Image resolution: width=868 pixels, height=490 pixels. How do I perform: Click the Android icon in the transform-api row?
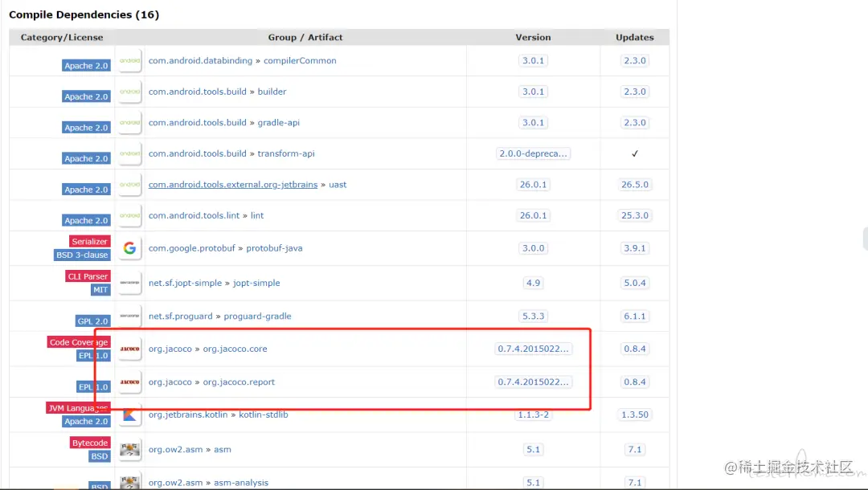click(x=129, y=153)
